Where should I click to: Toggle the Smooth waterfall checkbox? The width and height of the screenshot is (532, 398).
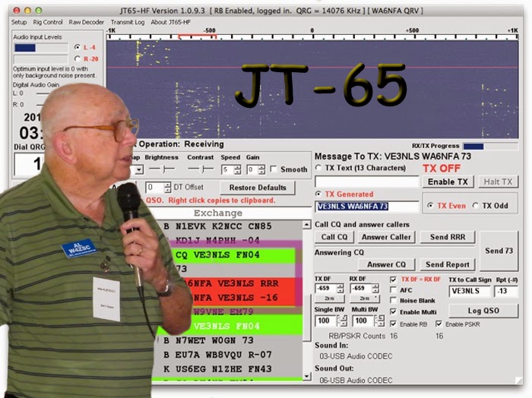click(274, 169)
